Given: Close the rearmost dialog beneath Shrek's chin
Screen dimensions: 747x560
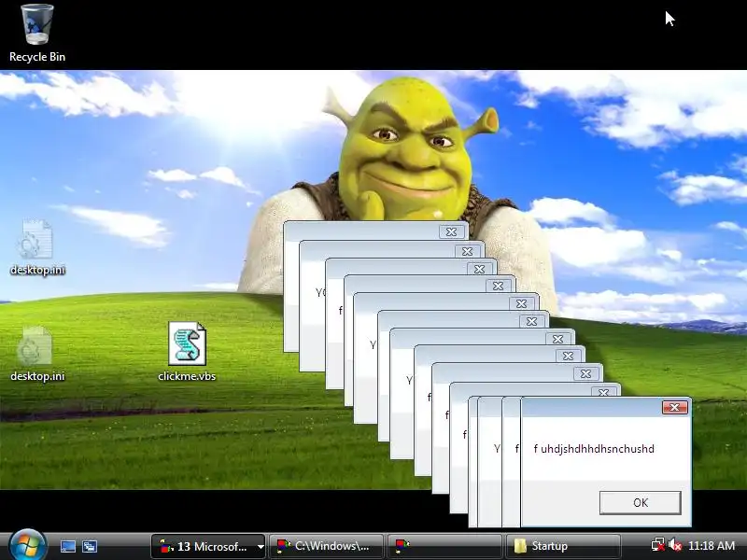Looking at the screenshot, I should coord(451,231).
